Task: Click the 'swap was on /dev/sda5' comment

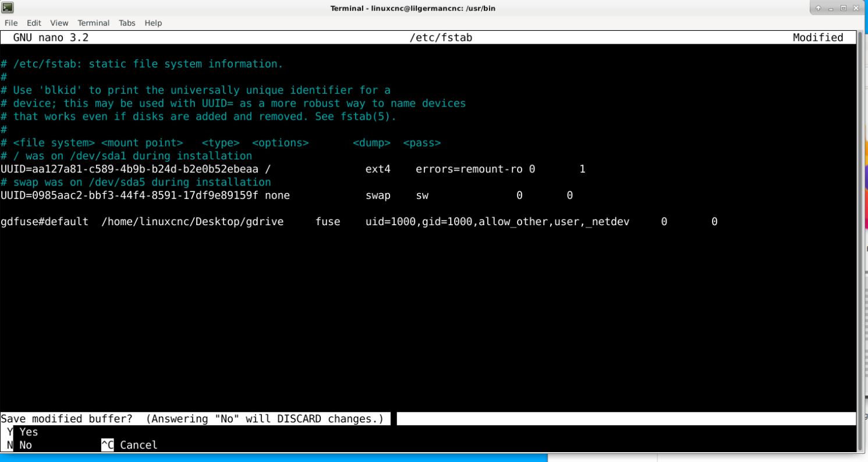Action: pos(136,182)
